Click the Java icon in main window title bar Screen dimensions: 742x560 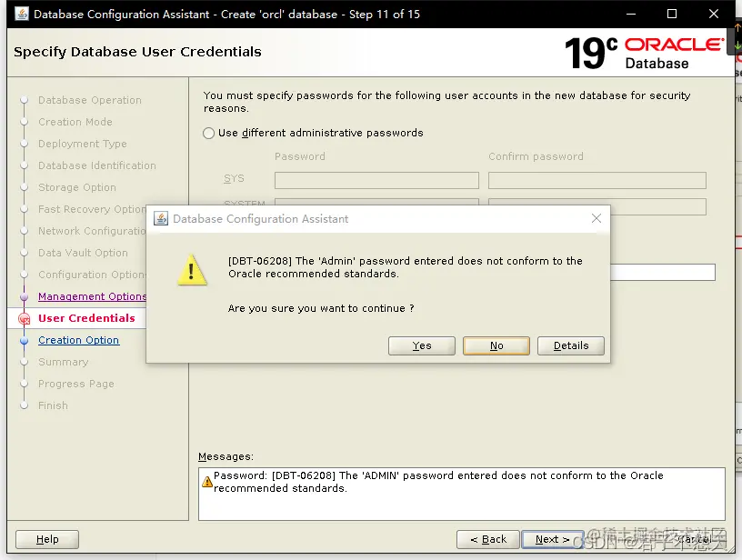tap(21, 14)
